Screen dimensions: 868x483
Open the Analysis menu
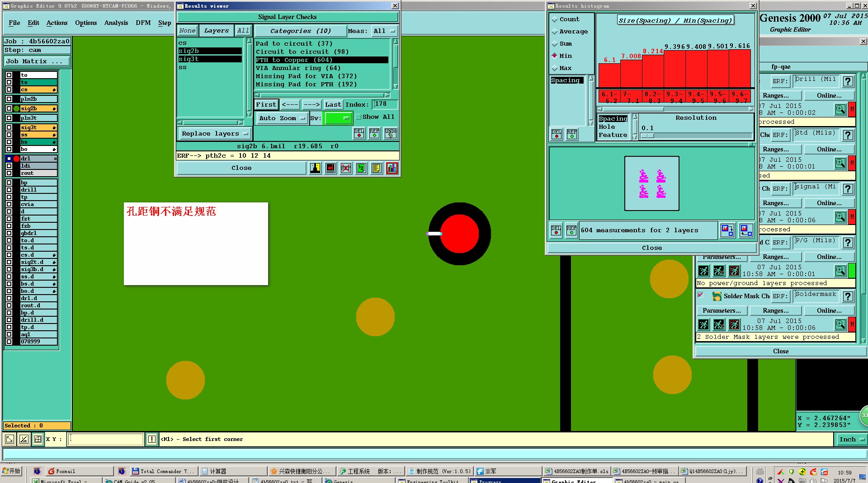(x=116, y=23)
